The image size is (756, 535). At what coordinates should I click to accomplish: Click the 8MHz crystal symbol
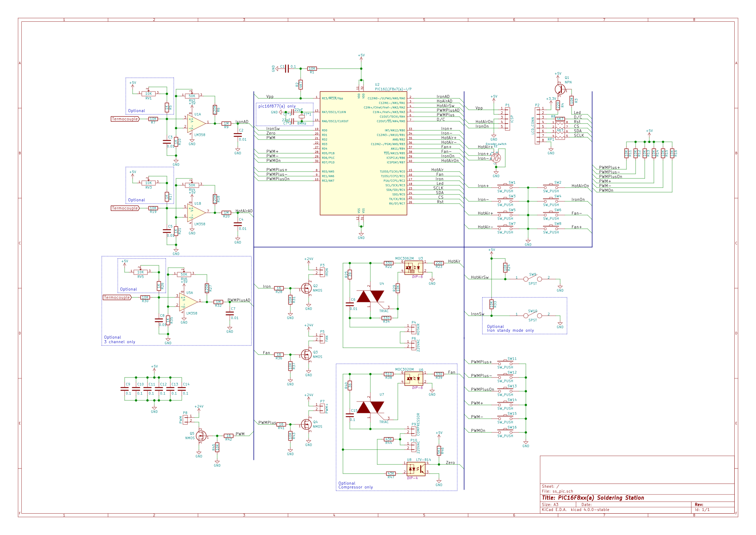(x=302, y=117)
